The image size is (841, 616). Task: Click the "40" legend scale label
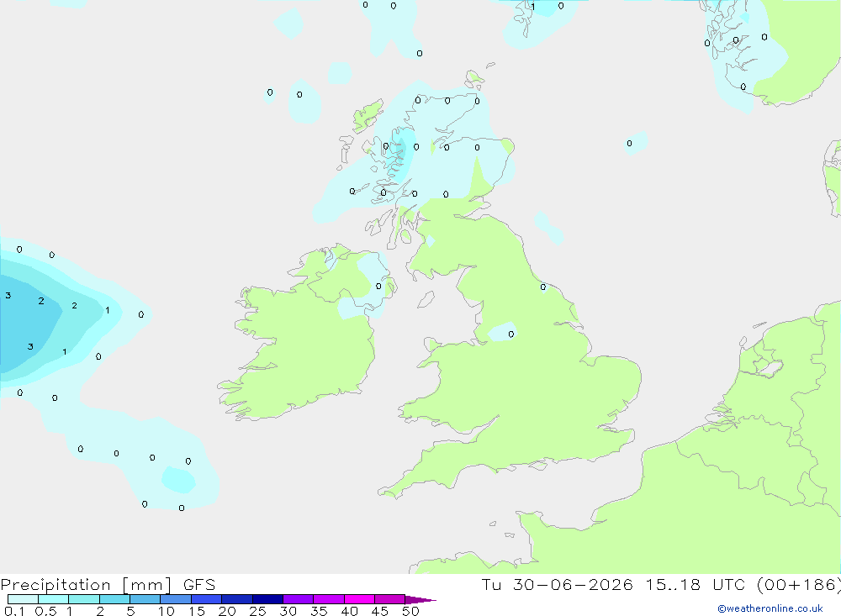[x=349, y=611]
